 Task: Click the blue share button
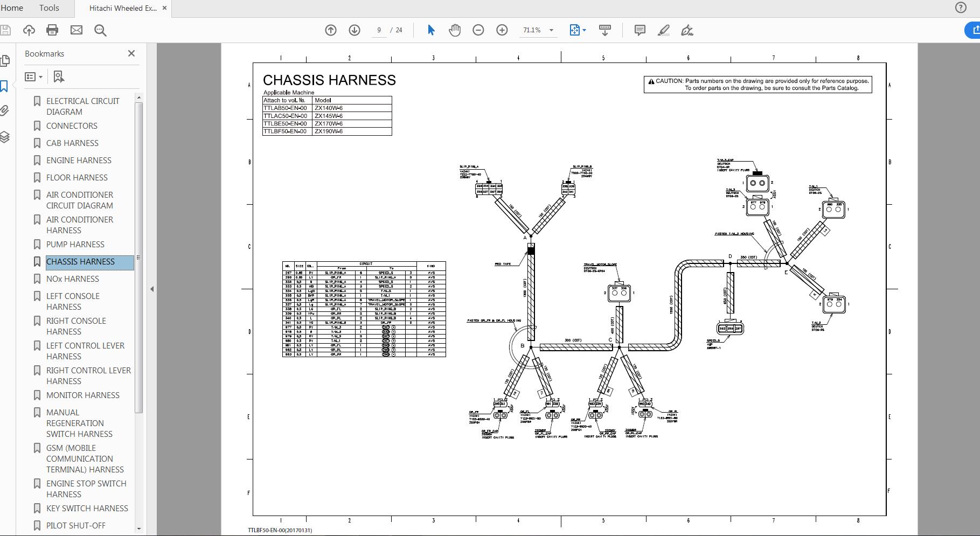(x=972, y=30)
